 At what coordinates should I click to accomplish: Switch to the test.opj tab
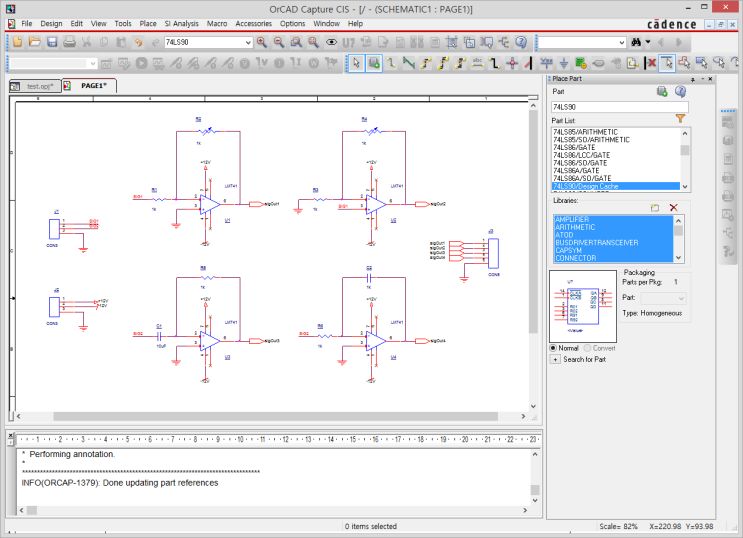35,86
